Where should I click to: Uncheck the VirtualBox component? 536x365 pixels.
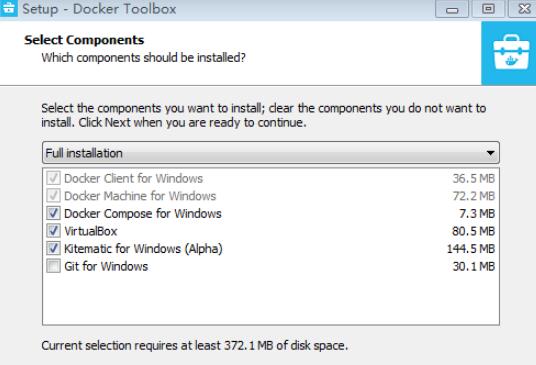click(53, 231)
